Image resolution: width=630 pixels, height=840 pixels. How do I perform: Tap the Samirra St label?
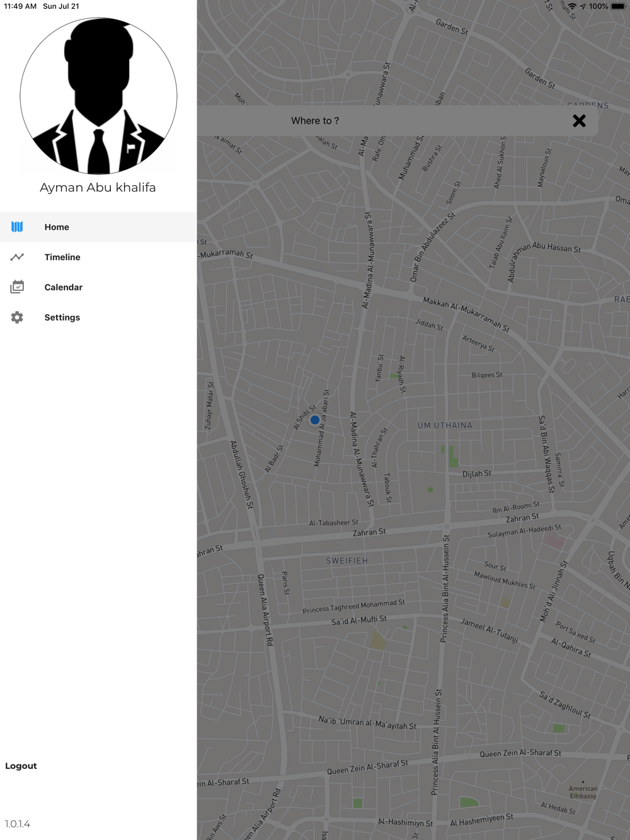[559, 470]
